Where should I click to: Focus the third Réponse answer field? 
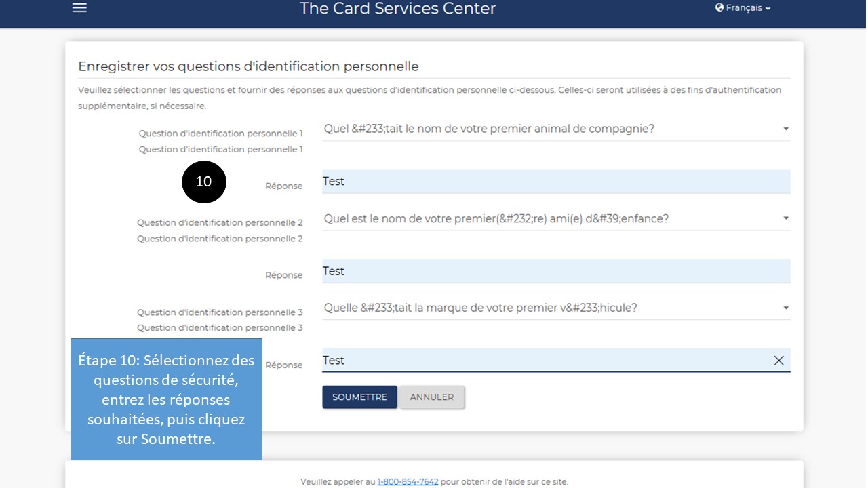546,361
